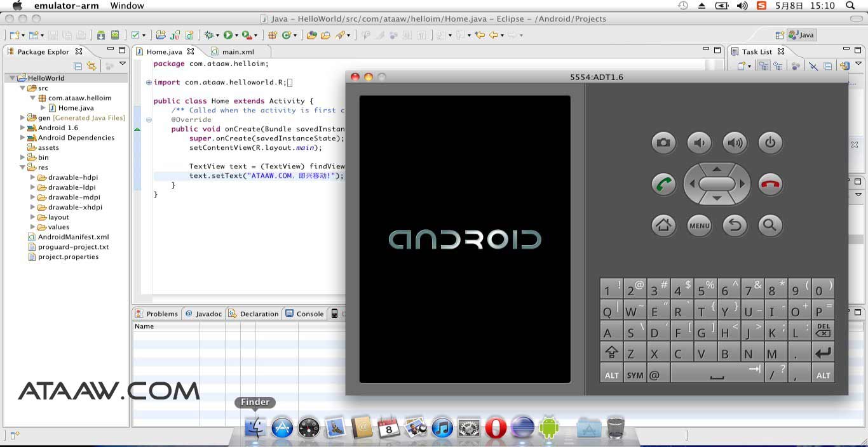Viewport: 868px width, 447px height.
Task: Toggle the SYM key on emulator keyboard
Action: point(635,374)
